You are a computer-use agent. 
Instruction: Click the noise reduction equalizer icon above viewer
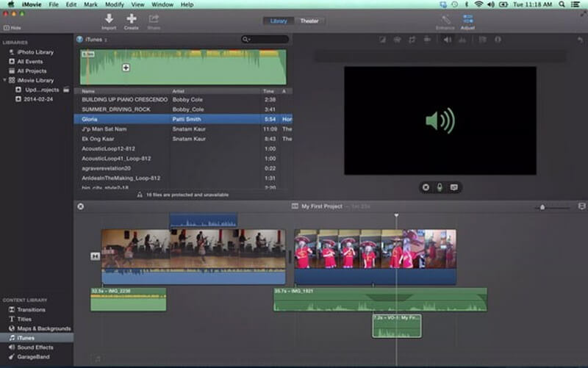click(462, 40)
